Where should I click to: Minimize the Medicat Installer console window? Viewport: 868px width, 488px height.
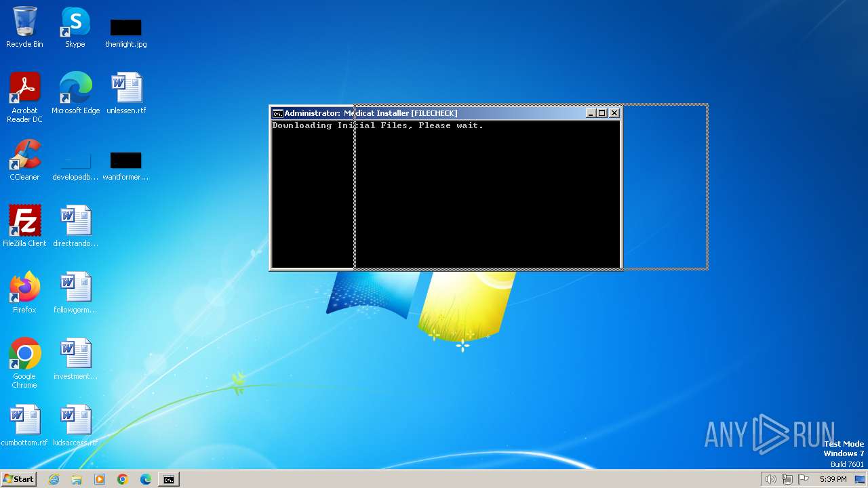pyautogui.click(x=590, y=113)
